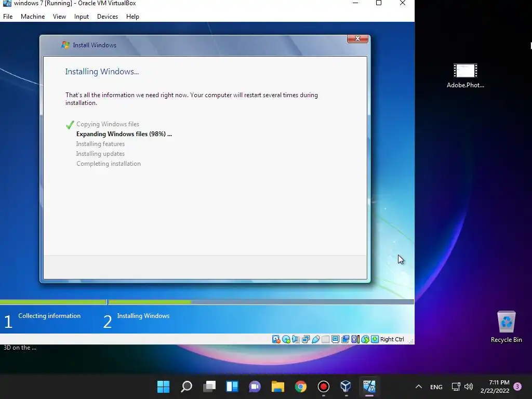The height and width of the screenshot is (399, 532).
Task: Open taskbar Search
Action: tap(187, 387)
